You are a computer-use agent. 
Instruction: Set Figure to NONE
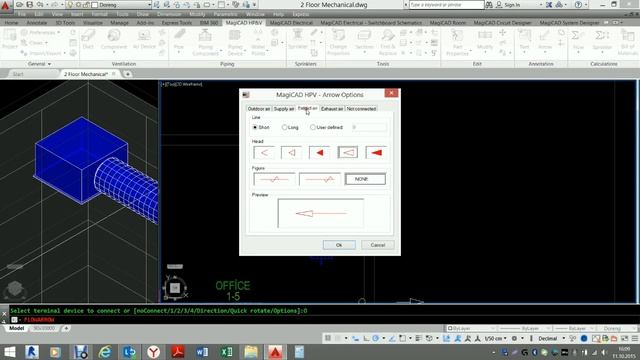click(365, 179)
